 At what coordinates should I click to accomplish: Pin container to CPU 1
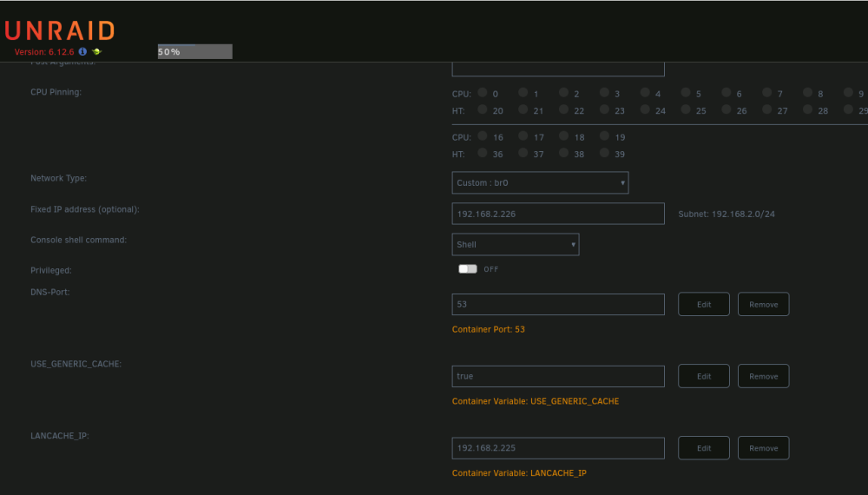[523, 92]
